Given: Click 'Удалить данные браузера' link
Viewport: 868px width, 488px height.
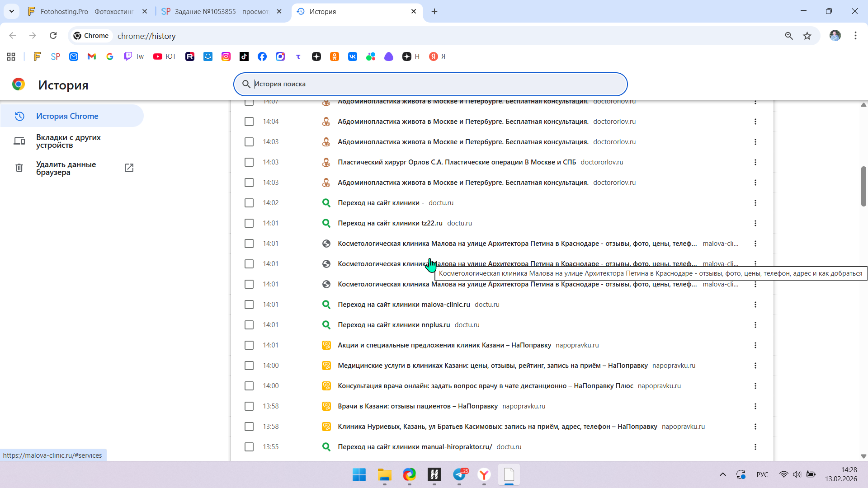Looking at the screenshot, I should point(66,168).
